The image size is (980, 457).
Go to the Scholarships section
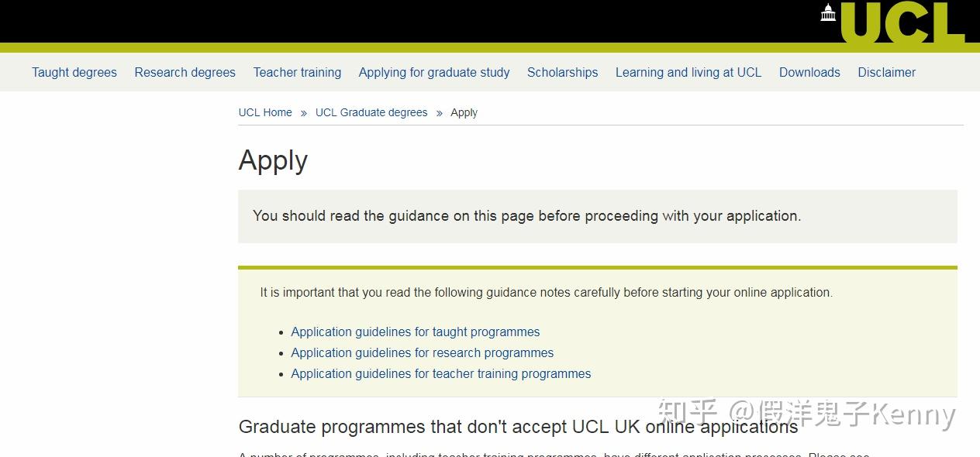pyautogui.click(x=562, y=72)
